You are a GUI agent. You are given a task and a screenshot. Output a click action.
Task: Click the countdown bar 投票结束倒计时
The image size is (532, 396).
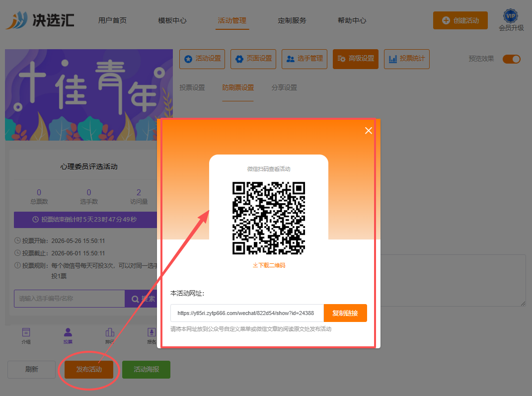click(85, 220)
